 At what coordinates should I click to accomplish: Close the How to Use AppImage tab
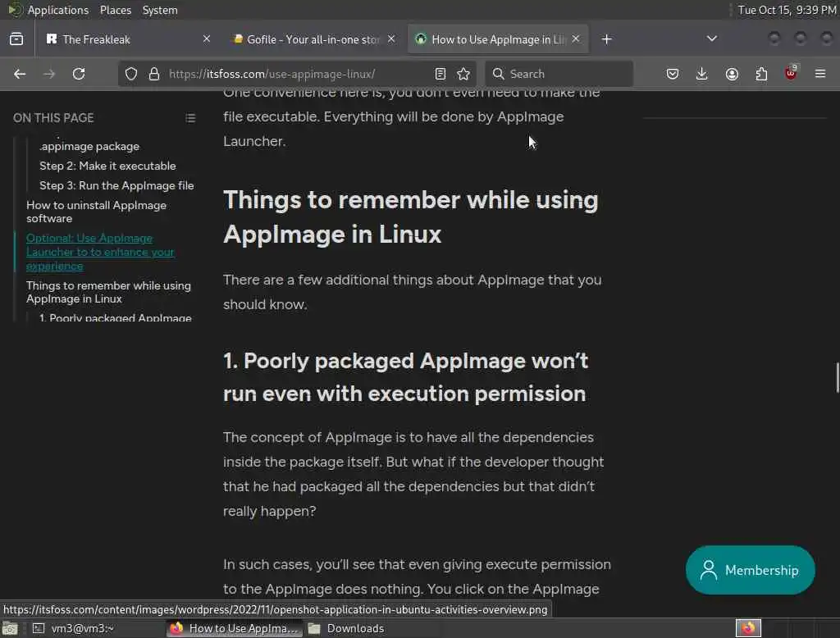(x=576, y=39)
